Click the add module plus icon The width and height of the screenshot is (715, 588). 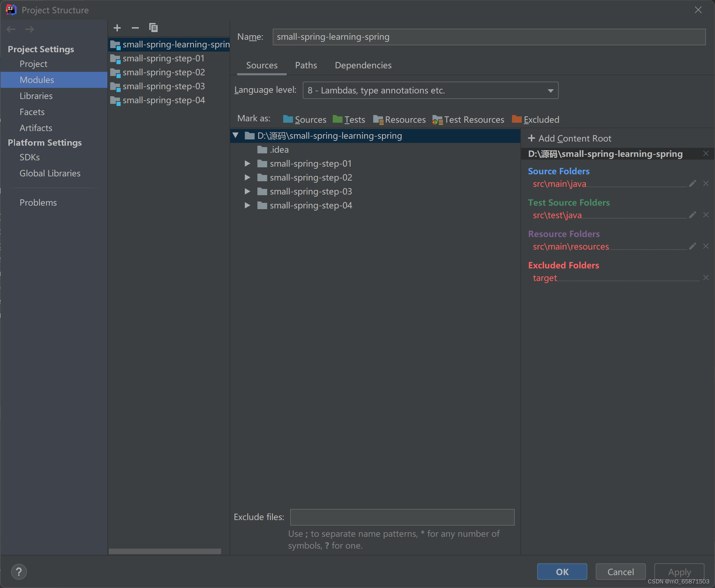click(117, 28)
